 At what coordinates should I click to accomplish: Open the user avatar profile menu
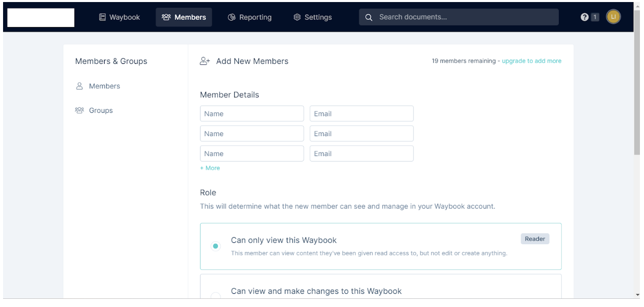613,17
